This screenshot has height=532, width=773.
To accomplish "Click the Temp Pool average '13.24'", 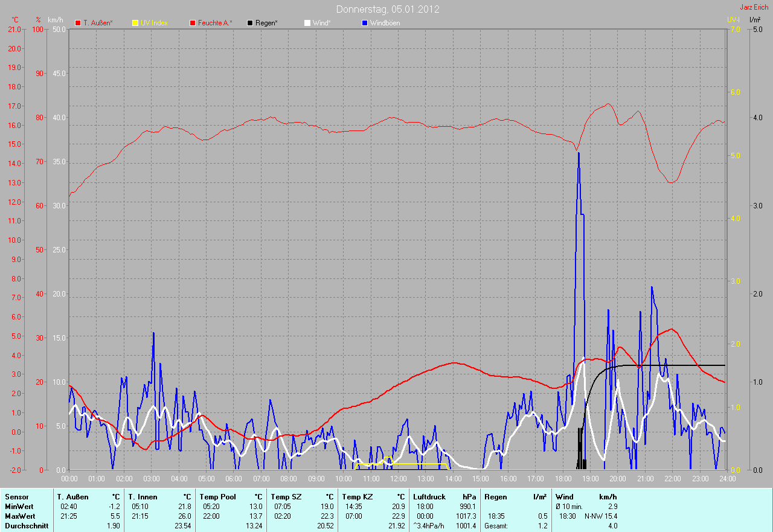I will [x=254, y=526].
